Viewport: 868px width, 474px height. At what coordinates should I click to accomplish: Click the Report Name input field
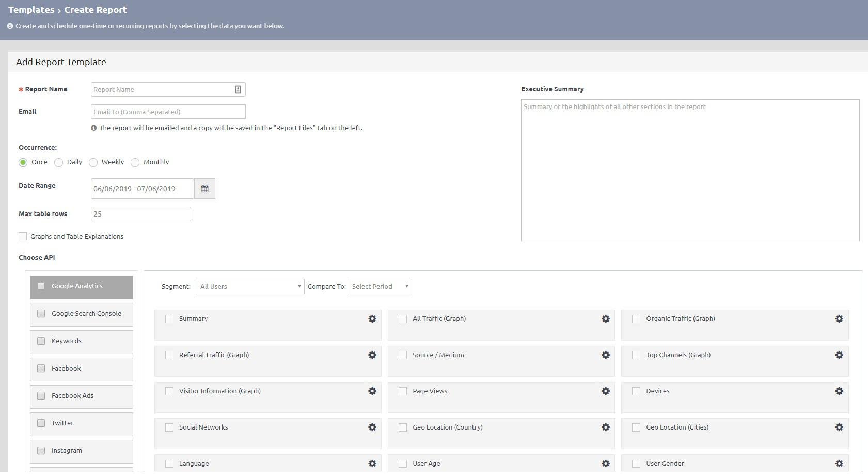pos(163,89)
